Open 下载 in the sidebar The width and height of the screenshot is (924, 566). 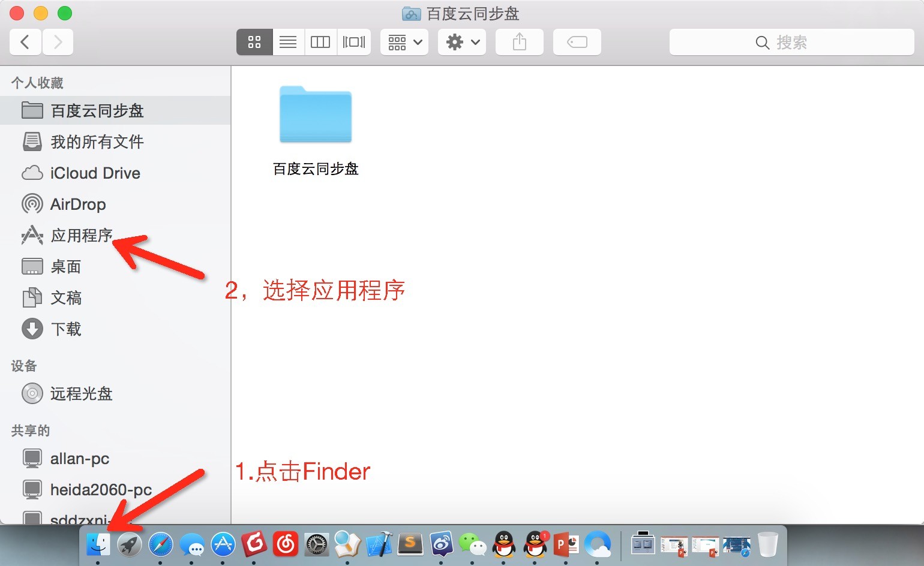[x=115, y=329]
